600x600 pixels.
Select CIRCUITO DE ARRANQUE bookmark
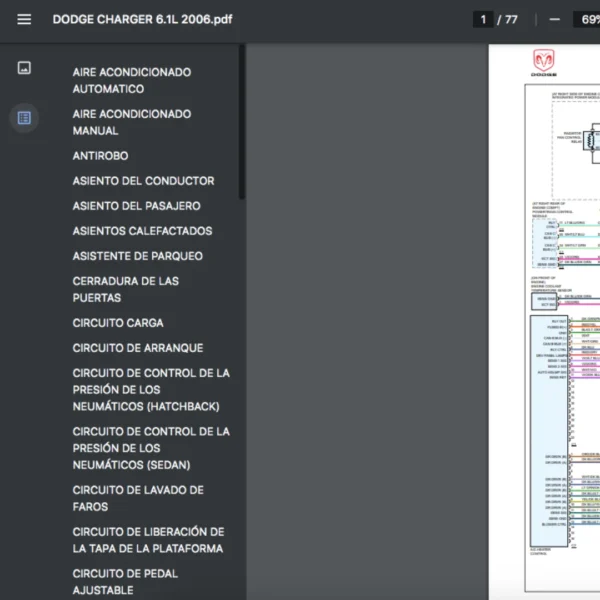(x=137, y=348)
